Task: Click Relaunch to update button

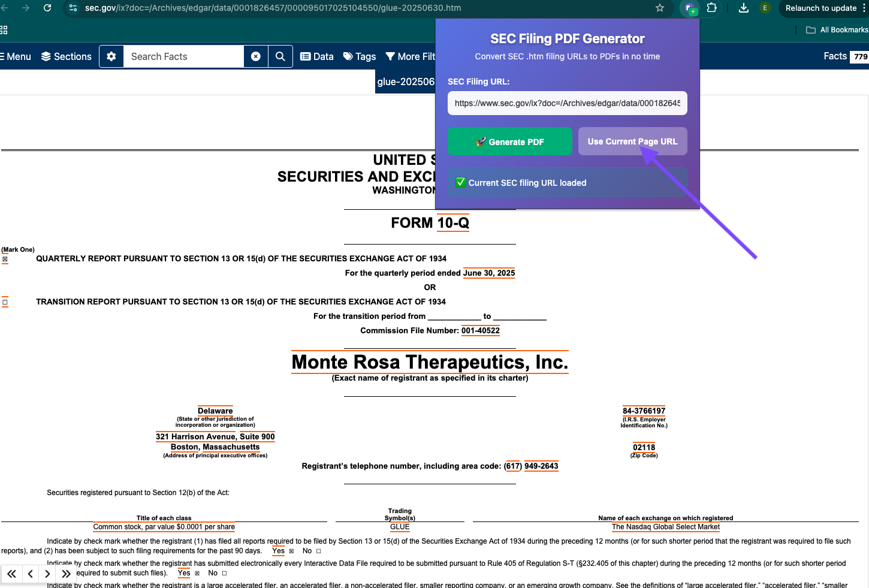Action: (x=820, y=8)
